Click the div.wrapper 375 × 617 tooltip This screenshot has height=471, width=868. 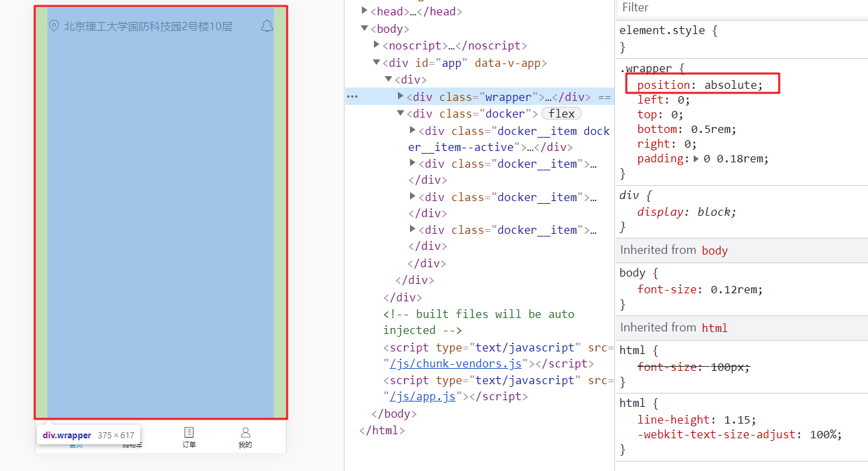88,435
